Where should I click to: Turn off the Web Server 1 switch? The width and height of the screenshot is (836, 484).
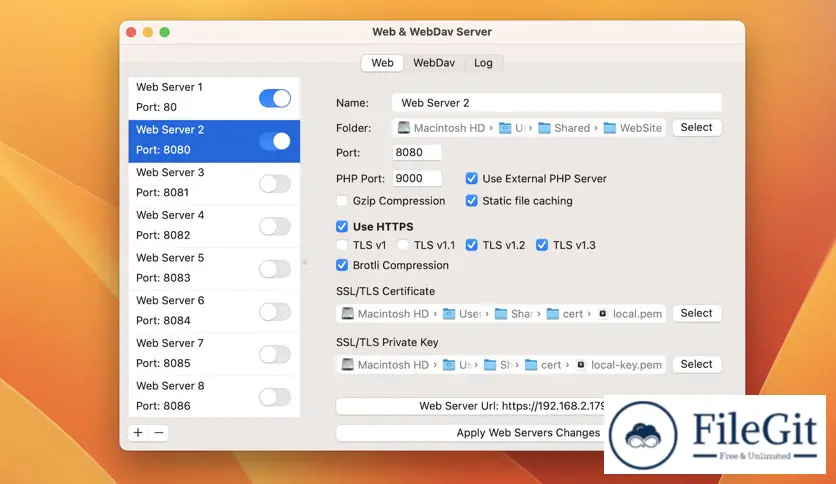pos(274,98)
